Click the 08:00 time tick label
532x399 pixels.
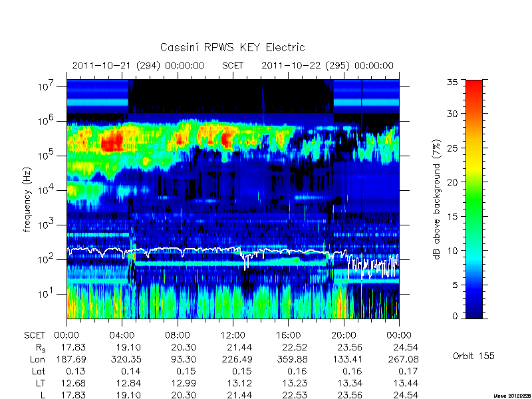tap(177, 335)
